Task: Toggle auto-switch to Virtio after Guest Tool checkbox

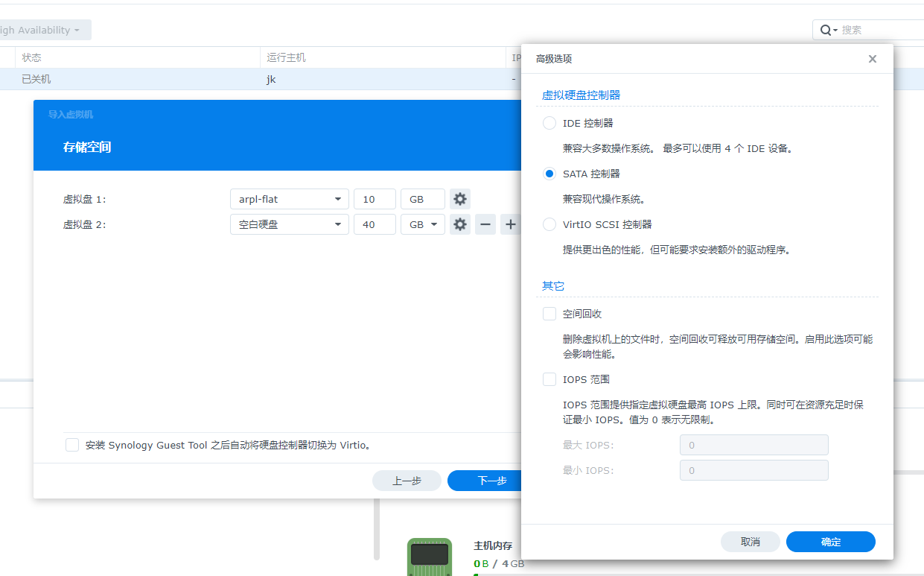Action: pos(72,445)
